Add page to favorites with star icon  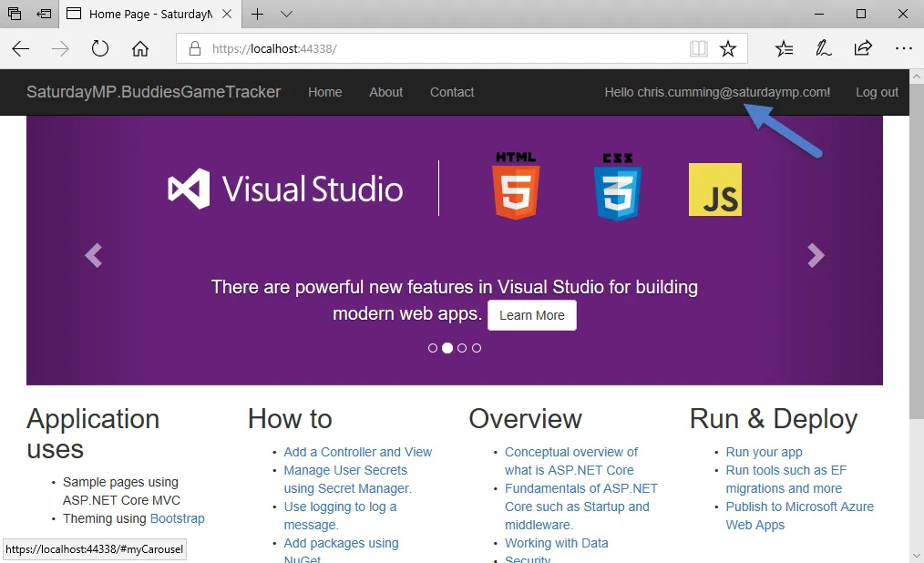728,48
